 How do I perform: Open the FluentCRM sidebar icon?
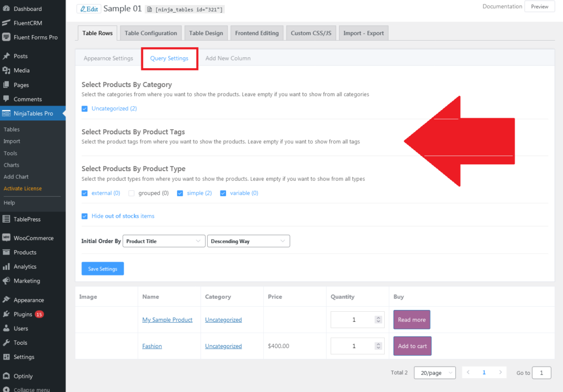tap(7, 24)
